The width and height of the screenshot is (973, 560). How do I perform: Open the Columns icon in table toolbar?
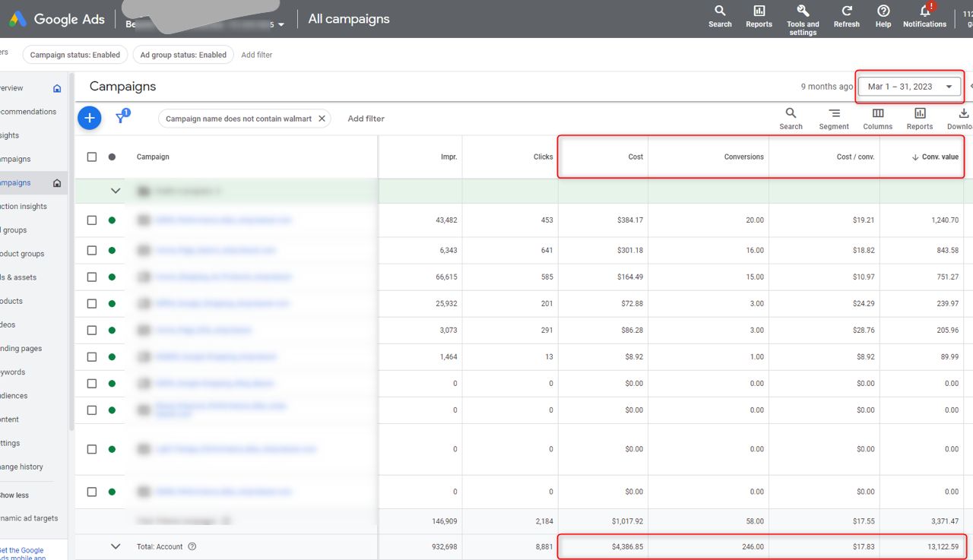point(878,114)
